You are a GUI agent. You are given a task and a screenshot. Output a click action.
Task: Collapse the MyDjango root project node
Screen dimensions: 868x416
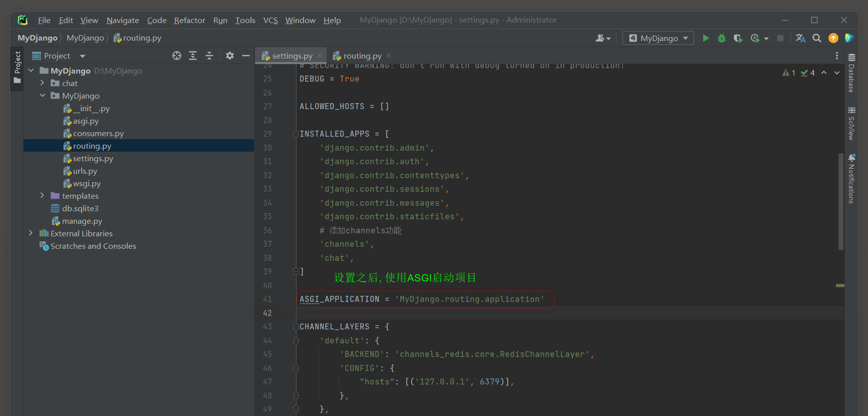click(x=31, y=71)
